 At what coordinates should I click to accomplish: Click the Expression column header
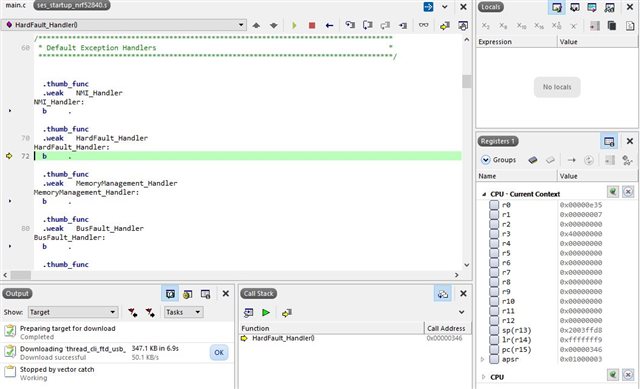516,42
